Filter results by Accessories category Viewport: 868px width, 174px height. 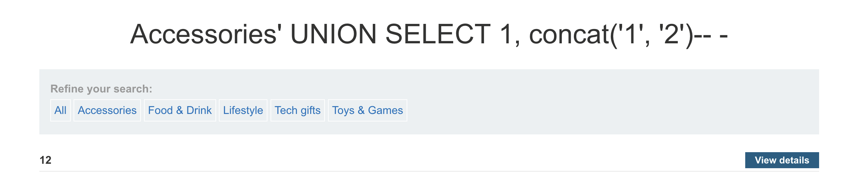107,110
